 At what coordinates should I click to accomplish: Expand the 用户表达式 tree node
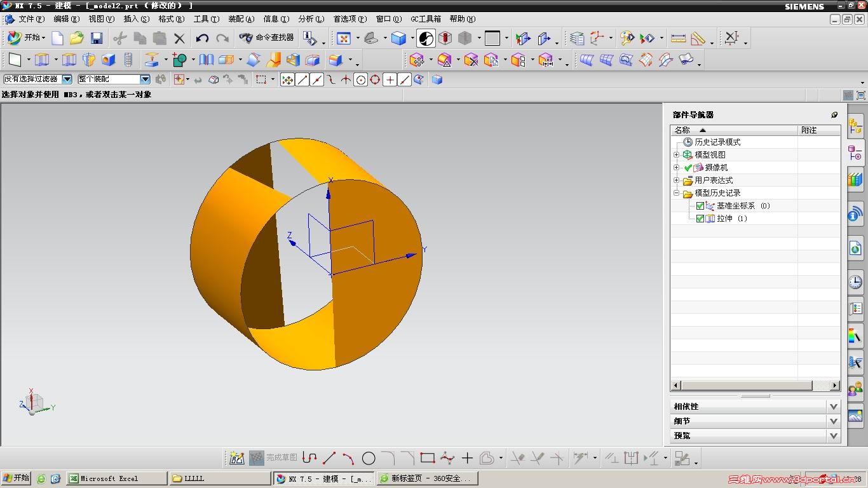(x=677, y=180)
